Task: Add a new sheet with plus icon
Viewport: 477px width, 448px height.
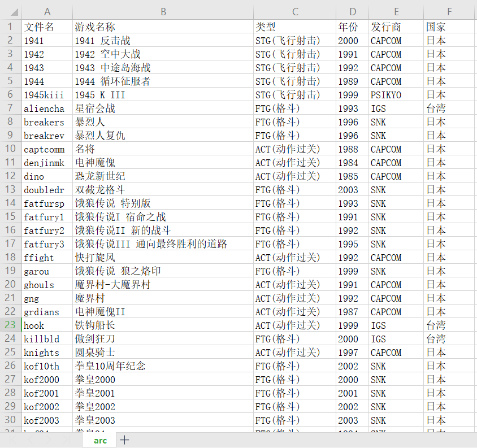Action: pyautogui.click(x=125, y=440)
